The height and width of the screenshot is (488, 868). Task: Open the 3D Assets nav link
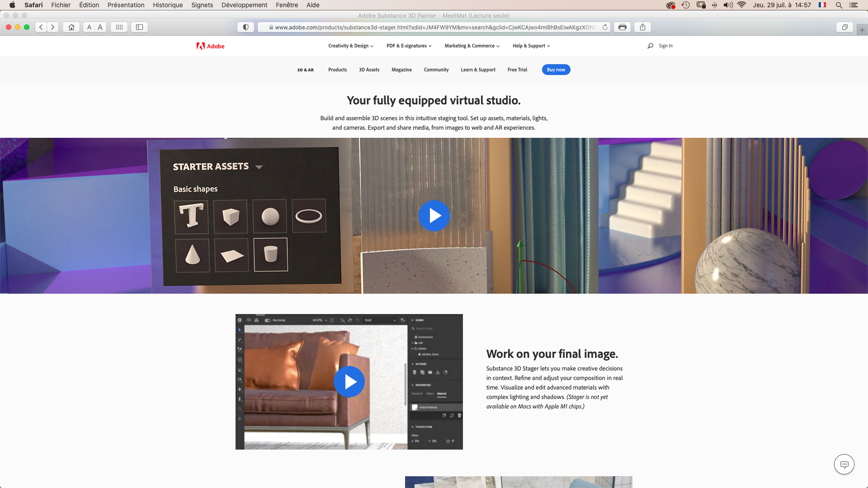pos(369,70)
